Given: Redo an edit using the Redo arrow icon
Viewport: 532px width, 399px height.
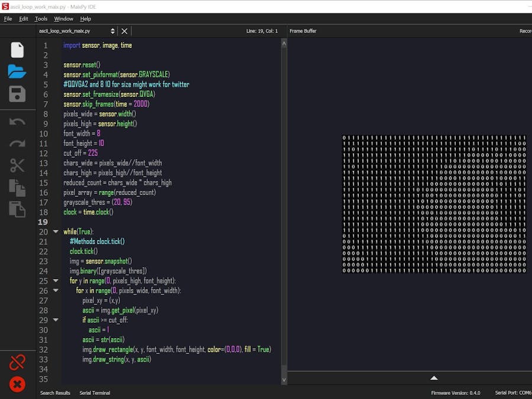Looking at the screenshot, I should [x=17, y=143].
